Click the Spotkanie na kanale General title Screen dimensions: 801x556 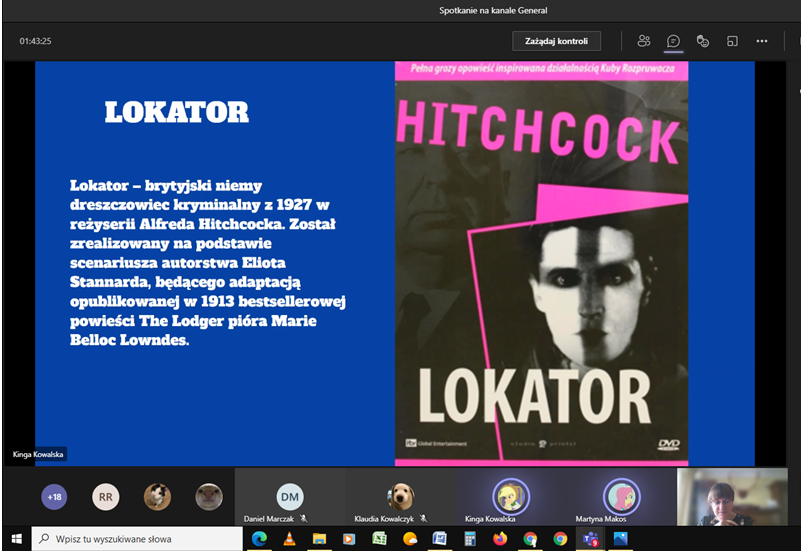click(x=493, y=10)
